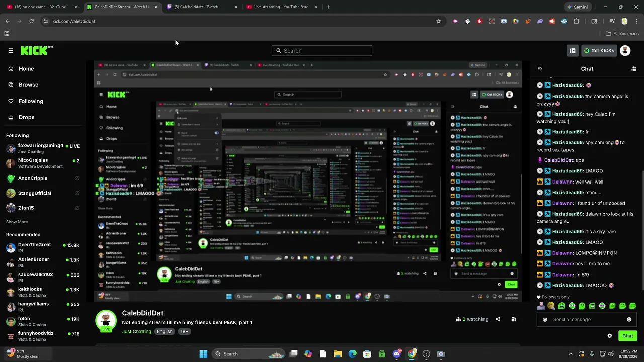This screenshot has width=644, height=362.
Task: Switch to the 'no one came' YouTube tab
Action: tap(42, 7)
